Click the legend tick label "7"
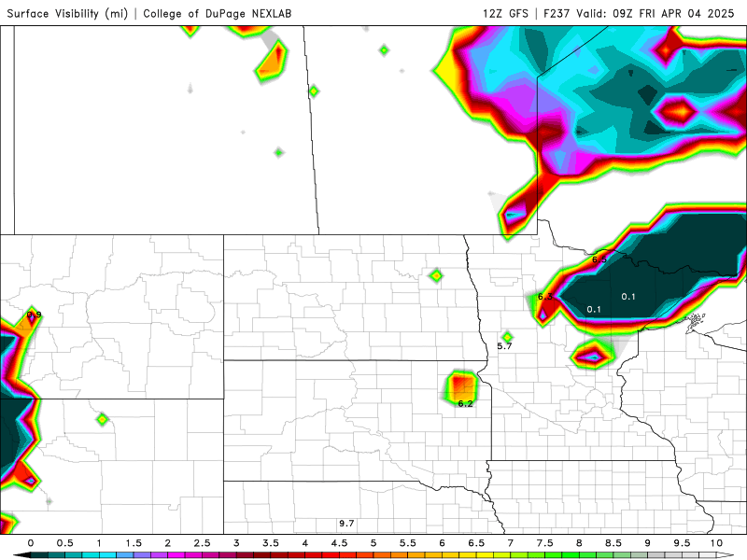Image resolution: width=747 pixels, height=560 pixels. tap(511, 543)
